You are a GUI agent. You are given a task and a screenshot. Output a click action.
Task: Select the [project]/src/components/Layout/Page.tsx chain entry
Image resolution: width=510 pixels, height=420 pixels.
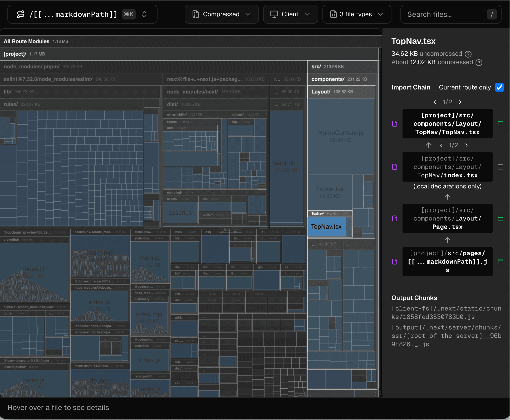click(x=447, y=218)
